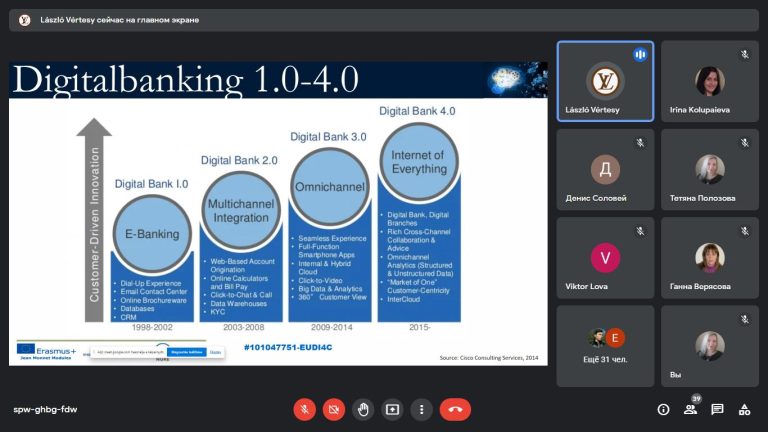Click the 'сейчас на главном экране' notification banner
This screenshot has height=432, width=768.
coord(384,20)
